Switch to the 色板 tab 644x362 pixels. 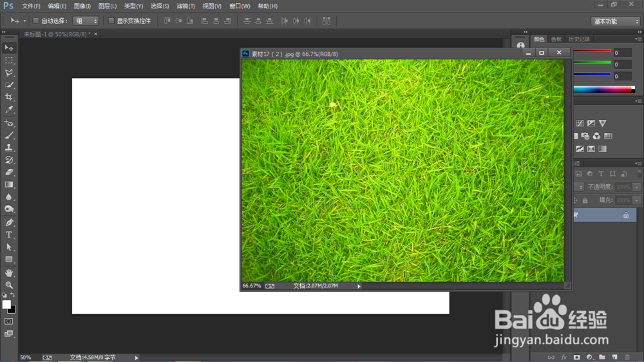[556, 39]
